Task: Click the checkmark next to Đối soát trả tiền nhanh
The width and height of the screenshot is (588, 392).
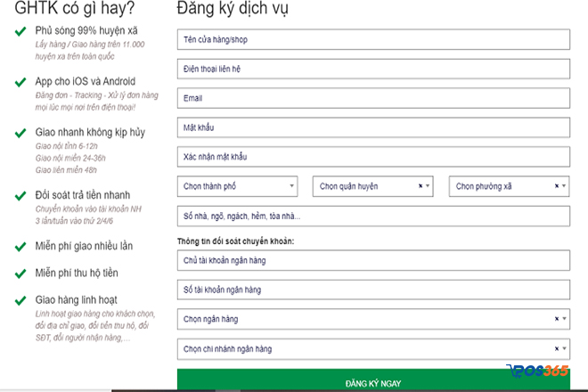Action: (20, 195)
